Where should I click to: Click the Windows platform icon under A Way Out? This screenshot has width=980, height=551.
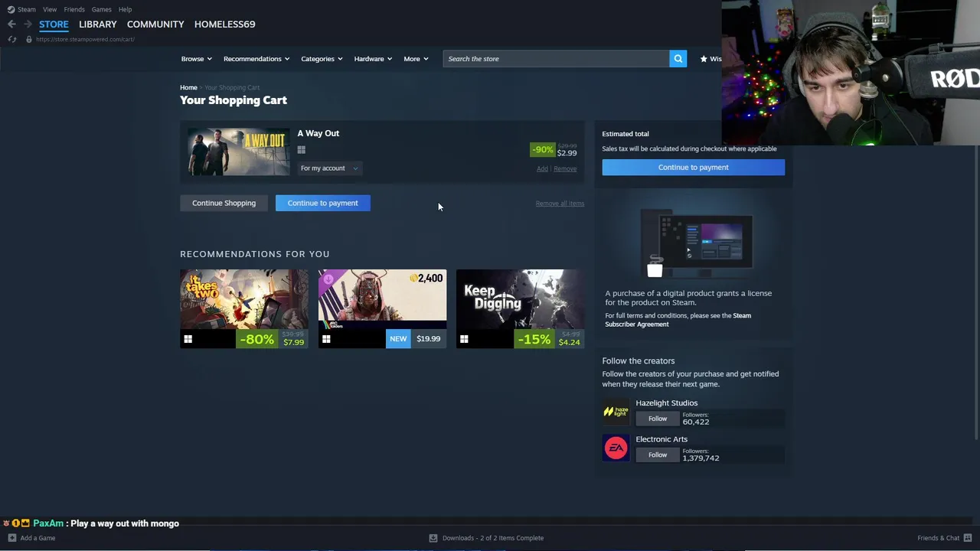[x=301, y=150]
